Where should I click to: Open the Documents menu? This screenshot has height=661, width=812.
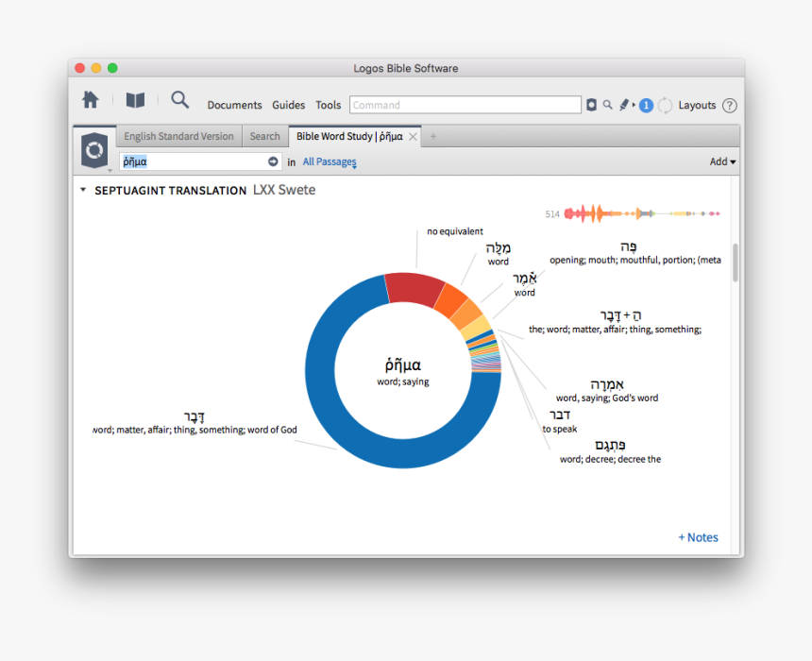(x=234, y=105)
